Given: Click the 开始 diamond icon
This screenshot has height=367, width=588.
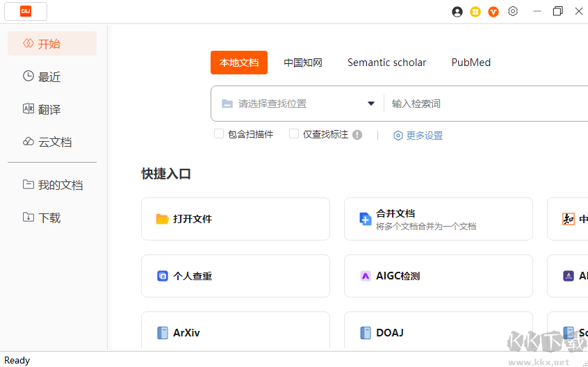Looking at the screenshot, I should tap(28, 43).
